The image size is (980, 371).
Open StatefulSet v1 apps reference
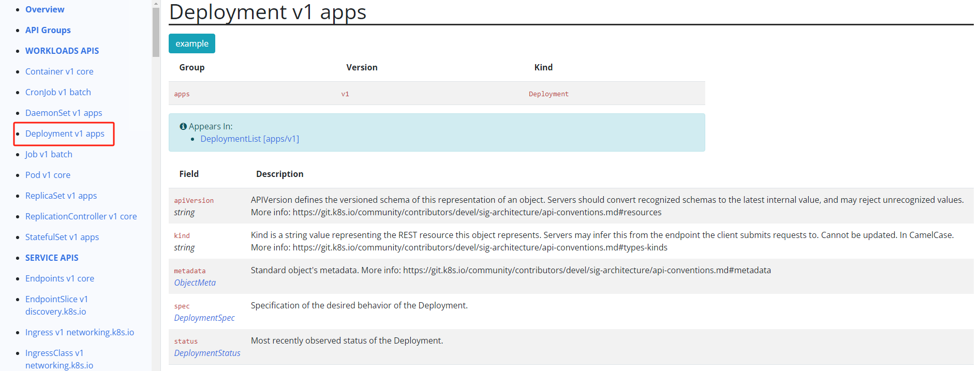click(x=62, y=237)
